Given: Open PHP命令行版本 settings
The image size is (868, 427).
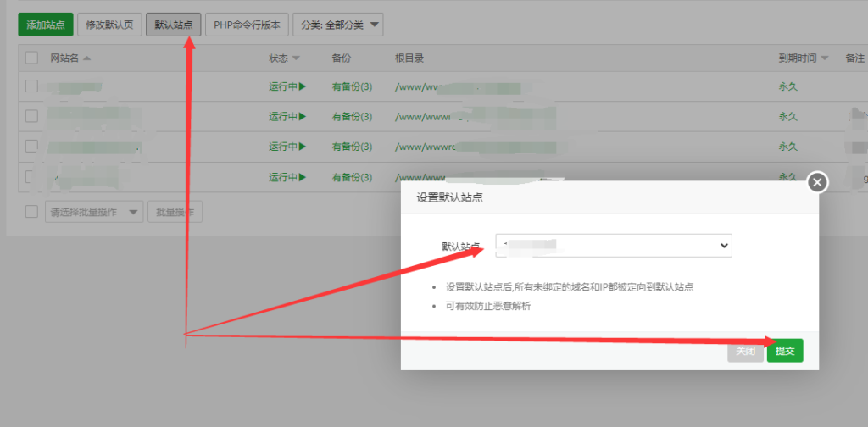Looking at the screenshot, I should pyautogui.click(x=247, y=25).
